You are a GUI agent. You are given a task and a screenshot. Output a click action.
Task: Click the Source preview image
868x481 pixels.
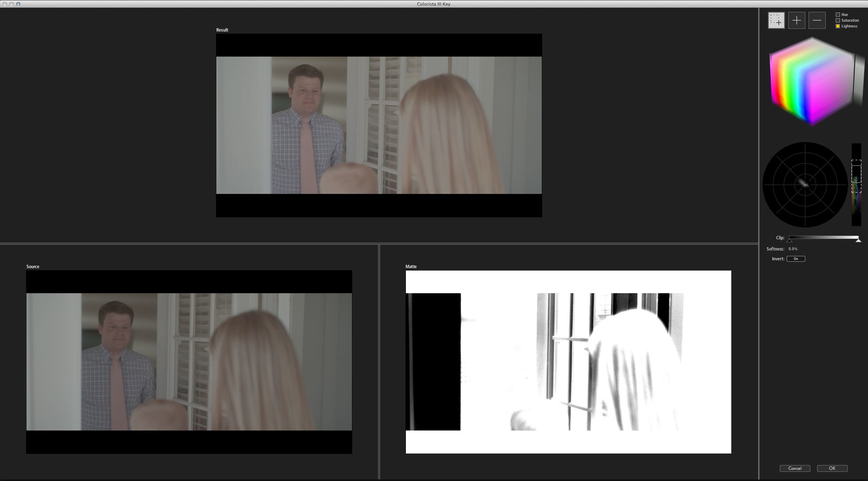point(189,362)
